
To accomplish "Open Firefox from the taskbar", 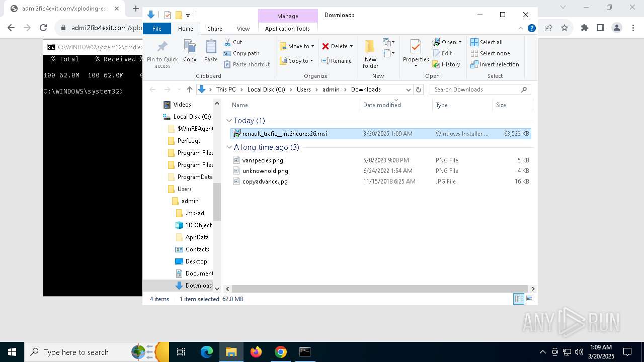I will 256,352.
